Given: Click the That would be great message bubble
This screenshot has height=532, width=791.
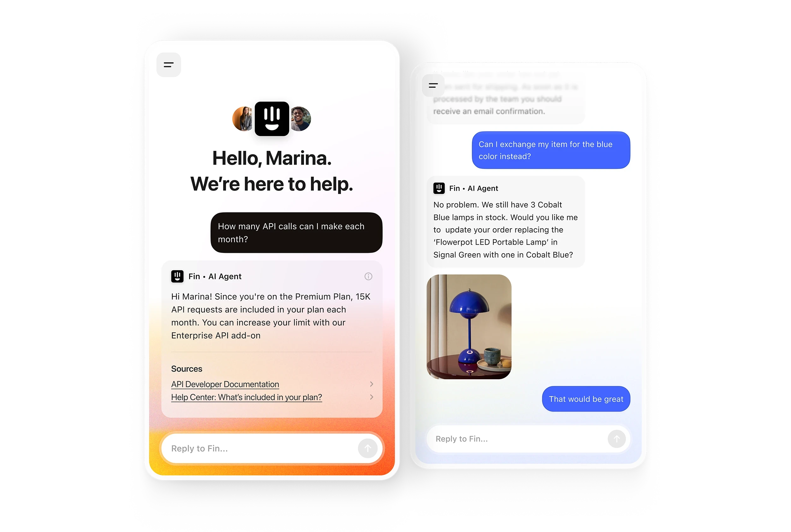Looking at the screenshot, I should (x=586, y=398).
